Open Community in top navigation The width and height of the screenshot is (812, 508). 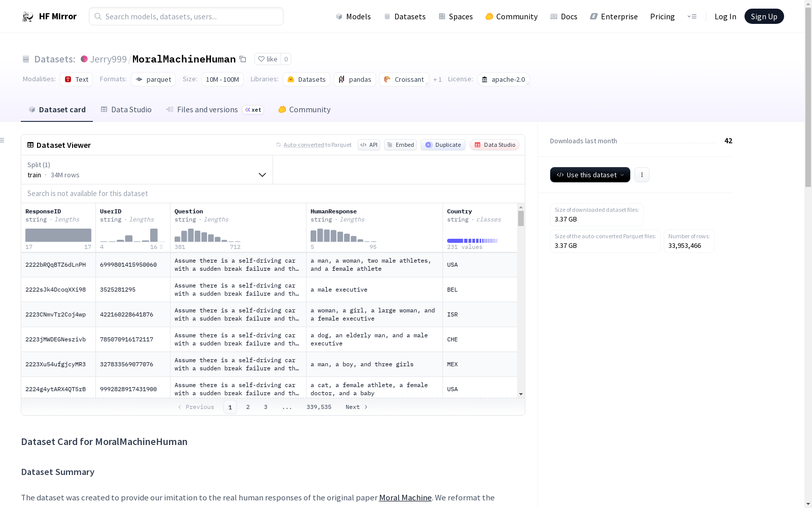point(512,17)
